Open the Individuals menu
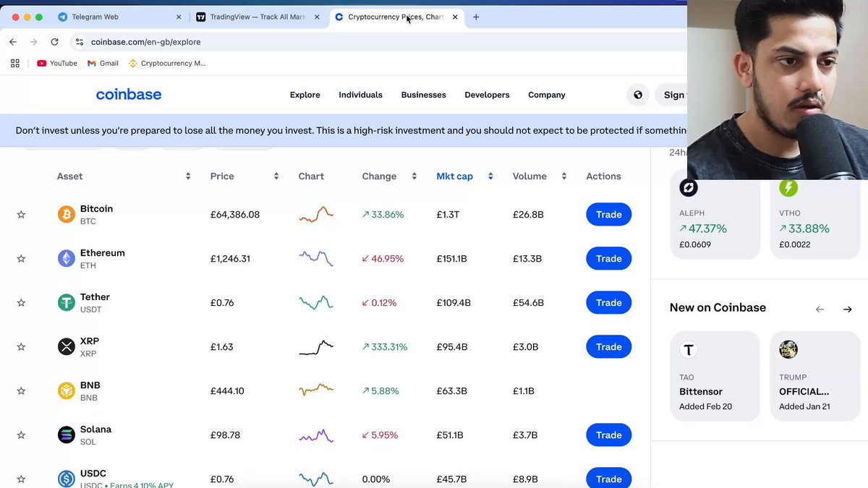Screen dimensions: 868x488 click(x=360, y=95)
